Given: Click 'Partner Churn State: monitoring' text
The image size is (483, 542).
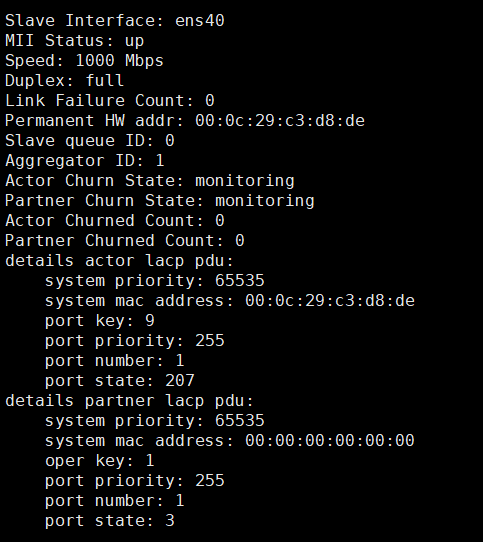Looking at the screenshot, I should click(160, 201).
